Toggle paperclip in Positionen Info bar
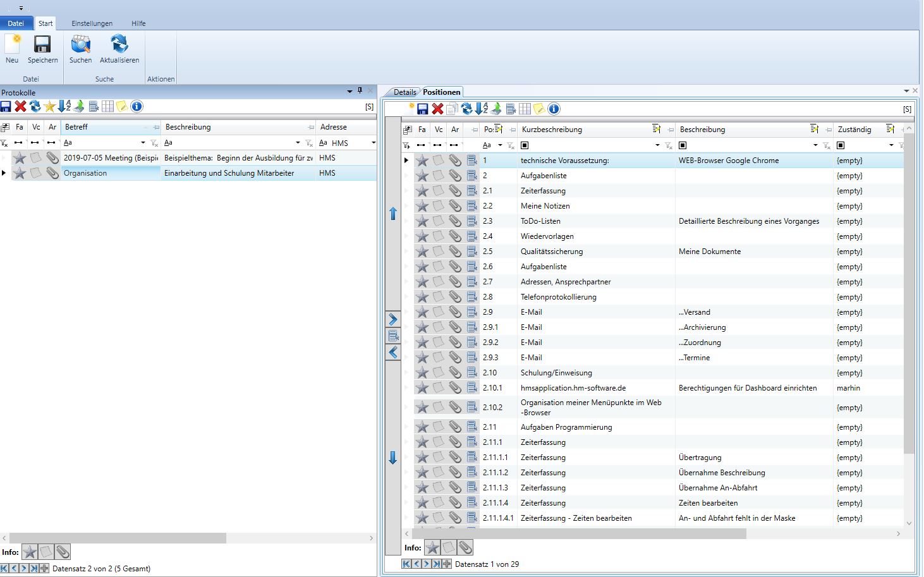This screenshot has height=577, width=924. coord(465,547)
